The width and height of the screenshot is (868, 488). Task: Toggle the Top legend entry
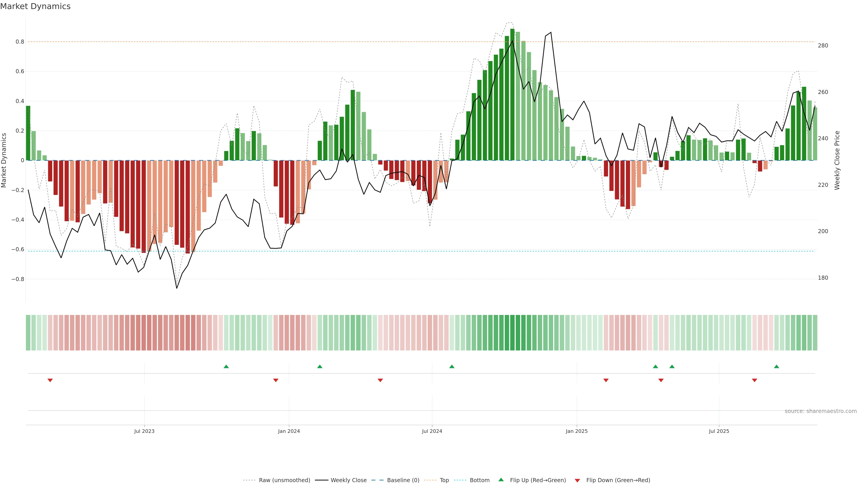(444, 480)
